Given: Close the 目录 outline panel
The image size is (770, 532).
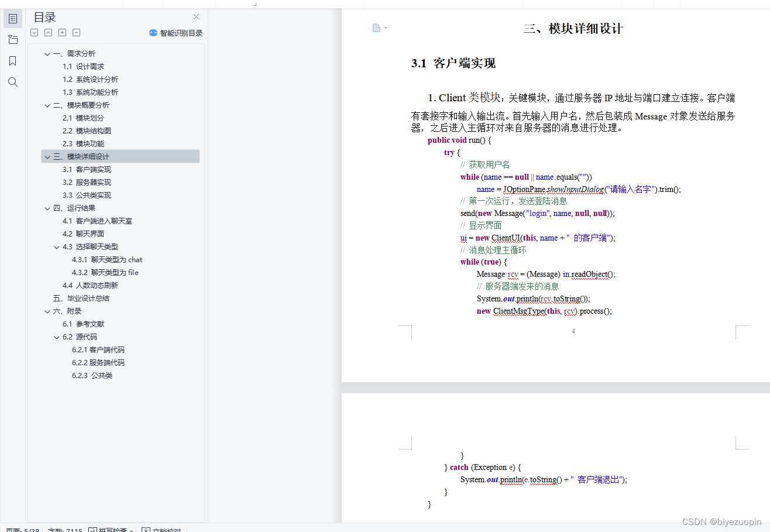Looking at the screenshot, I should 196,16.
